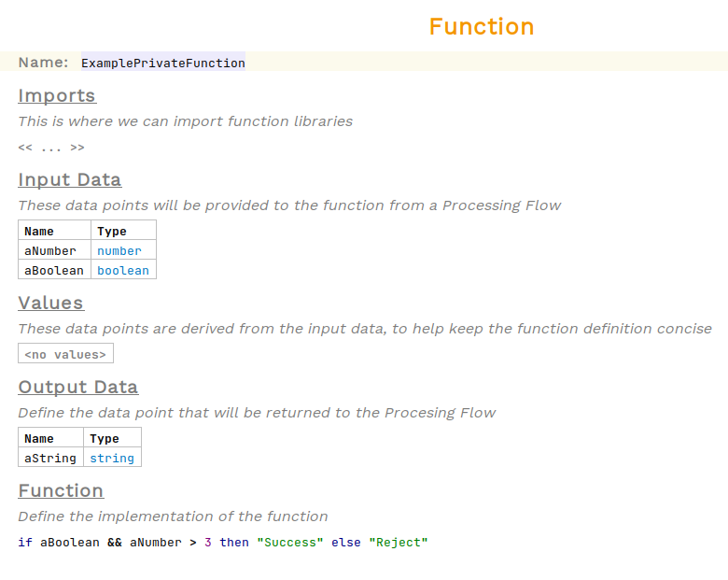The width and height of the screenshot is (728, 580).
Task: Open the Imports section heading
Action: coord(57,96)
